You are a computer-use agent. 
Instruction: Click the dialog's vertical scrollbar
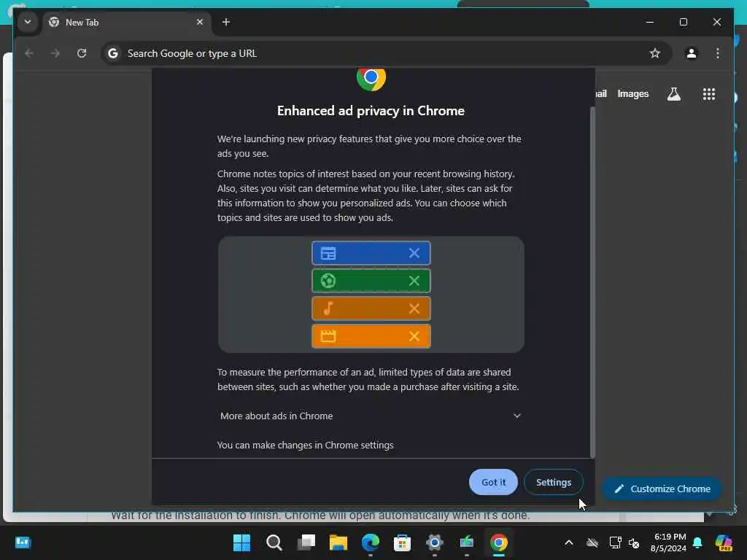[592, 282]
